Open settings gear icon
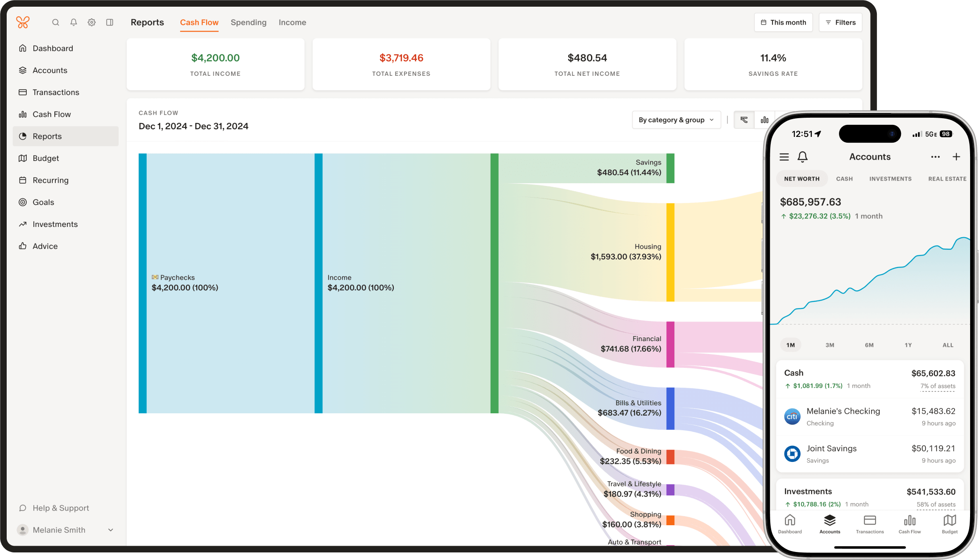 coord(91,22)
